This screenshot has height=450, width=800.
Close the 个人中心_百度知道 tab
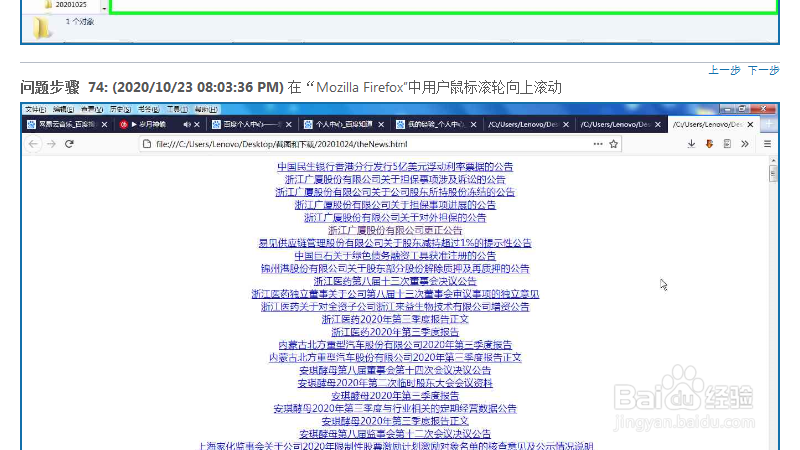coord(381,124)
